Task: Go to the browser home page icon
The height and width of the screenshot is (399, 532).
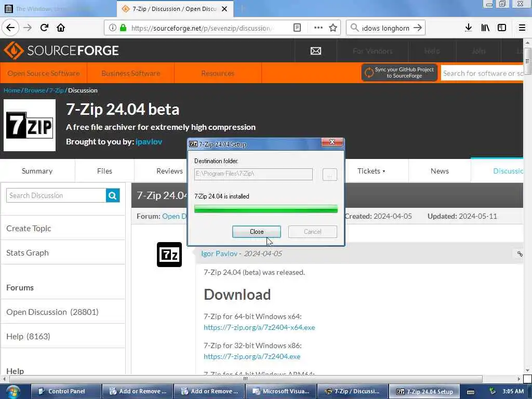Action: pos(61,28)
